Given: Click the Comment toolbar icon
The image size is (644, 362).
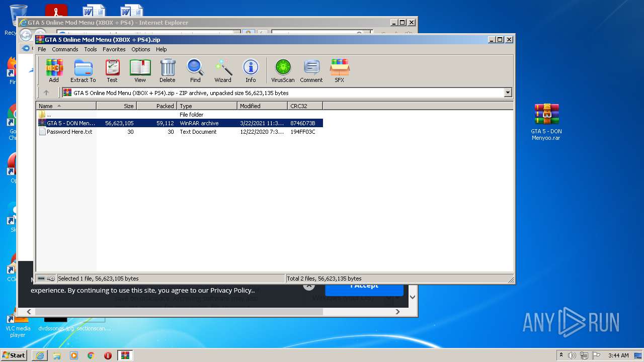Looking at the screenshot, I should pyautogui.click(x=311, y=71).
